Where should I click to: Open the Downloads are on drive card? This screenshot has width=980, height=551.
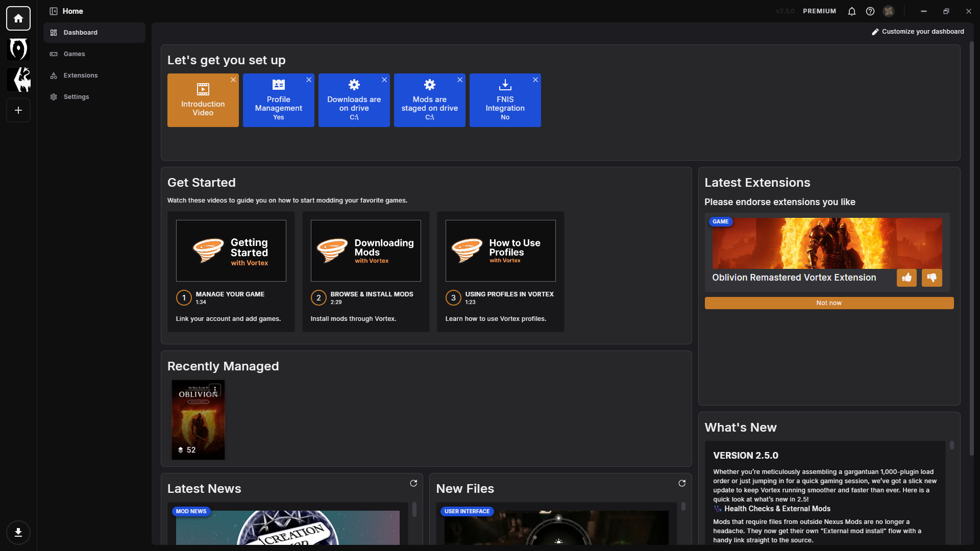354,101
